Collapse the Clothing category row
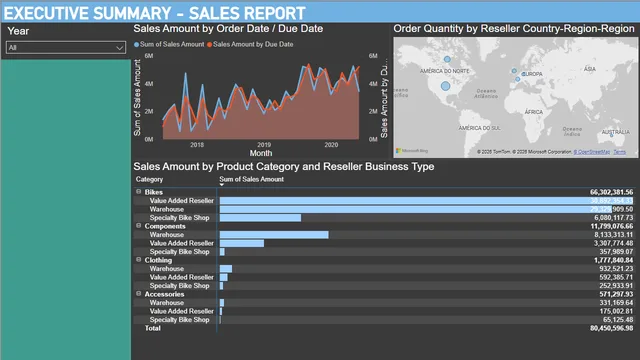The image size is (640, 360). pyautogui.click(x=138, y=260)
